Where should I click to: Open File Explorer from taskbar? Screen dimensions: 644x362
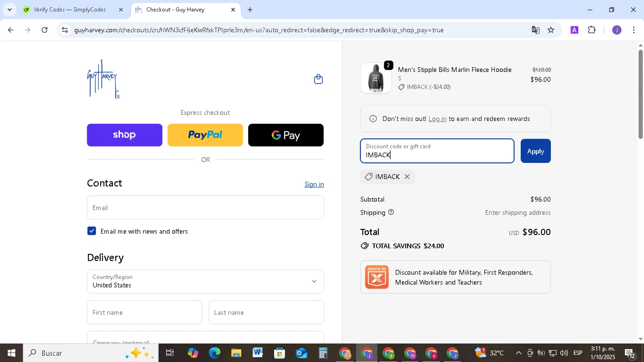point(236,353)
